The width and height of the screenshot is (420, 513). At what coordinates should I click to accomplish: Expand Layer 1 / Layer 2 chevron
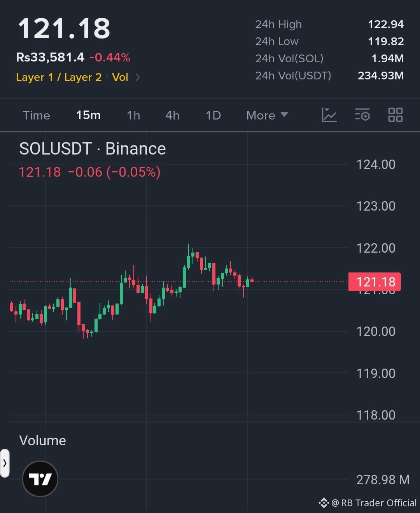pyautogui.click(x=137, y=77)
